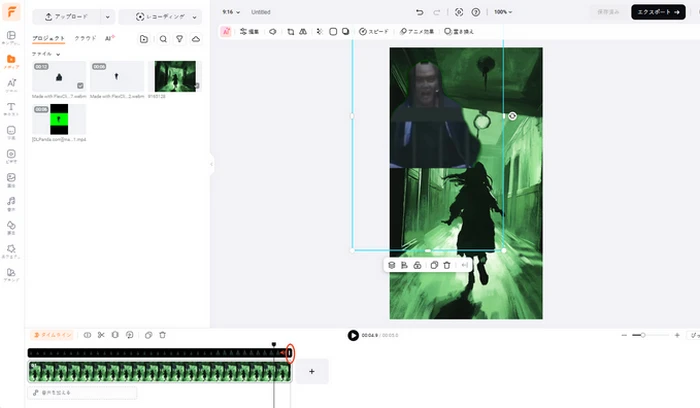Zoom out timeline with minus button

tap(624, 335)
